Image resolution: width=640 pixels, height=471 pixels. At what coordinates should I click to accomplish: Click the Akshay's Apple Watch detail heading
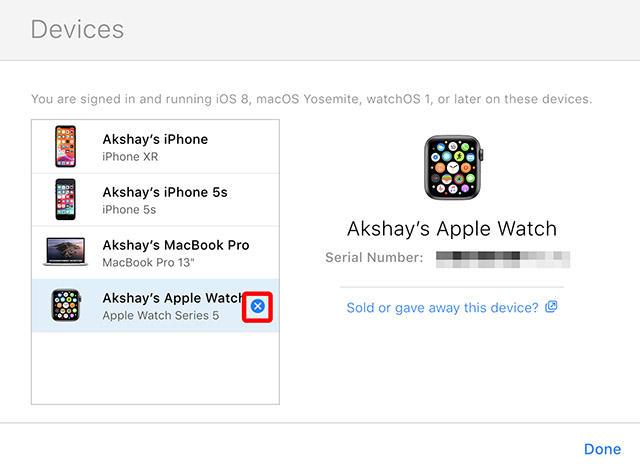[x=452, y=229]
